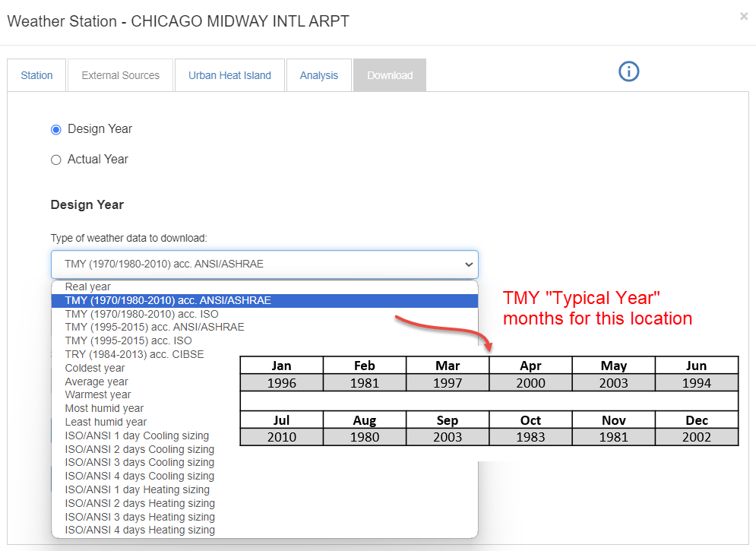
Task: Open the Analysis tab
Action: (319, 75)
